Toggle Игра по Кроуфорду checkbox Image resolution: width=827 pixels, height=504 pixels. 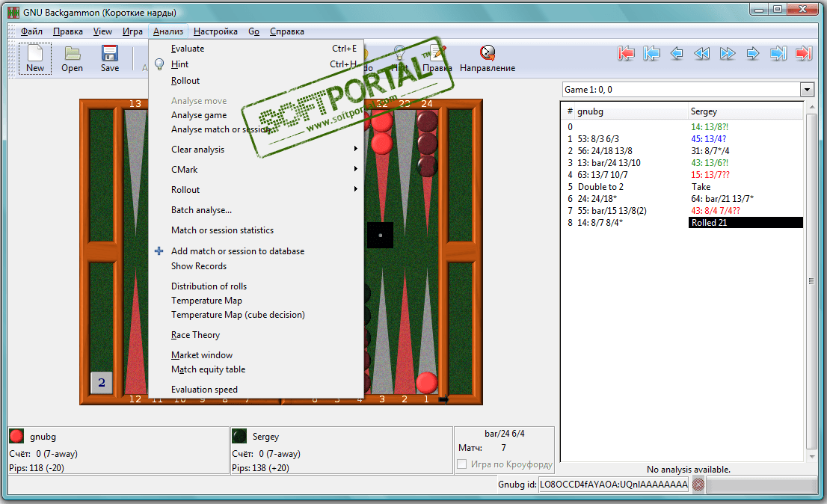click(462, 464)
